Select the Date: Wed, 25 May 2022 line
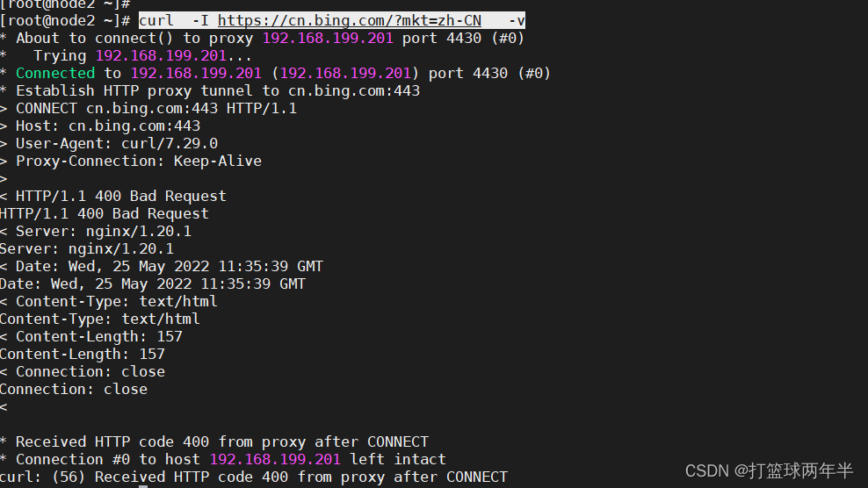The image size is (868, 488). pos(162,267)
